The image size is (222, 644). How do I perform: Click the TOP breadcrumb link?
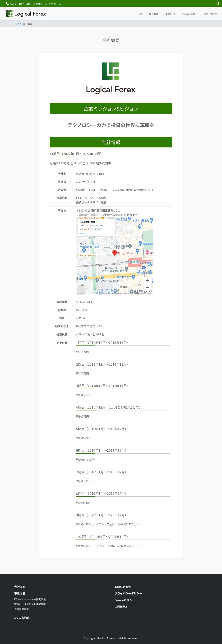(x=16, y=24)
